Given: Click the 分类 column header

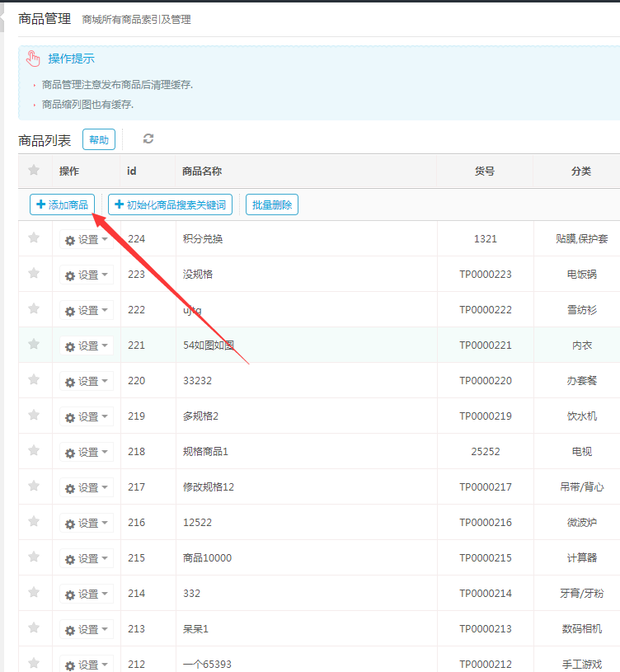Looking at the screenshot, I should coord(581,172).
